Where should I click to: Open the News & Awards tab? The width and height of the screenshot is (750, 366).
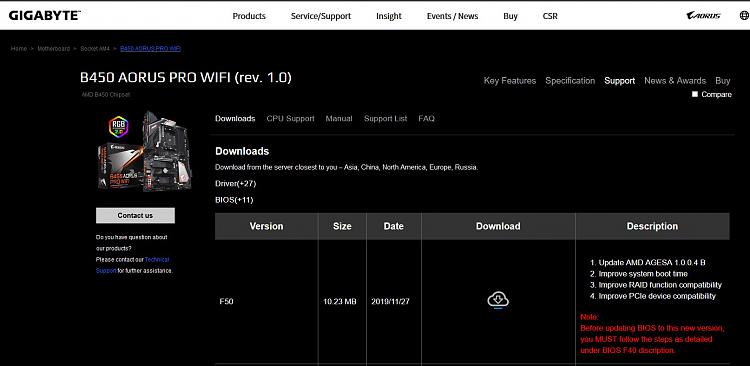point(675,81)
